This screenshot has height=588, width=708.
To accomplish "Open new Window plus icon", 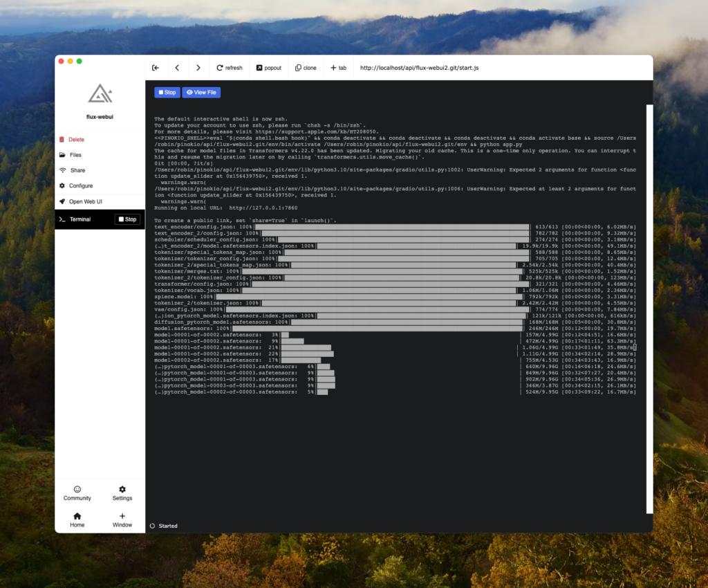I will coord(122,516).
